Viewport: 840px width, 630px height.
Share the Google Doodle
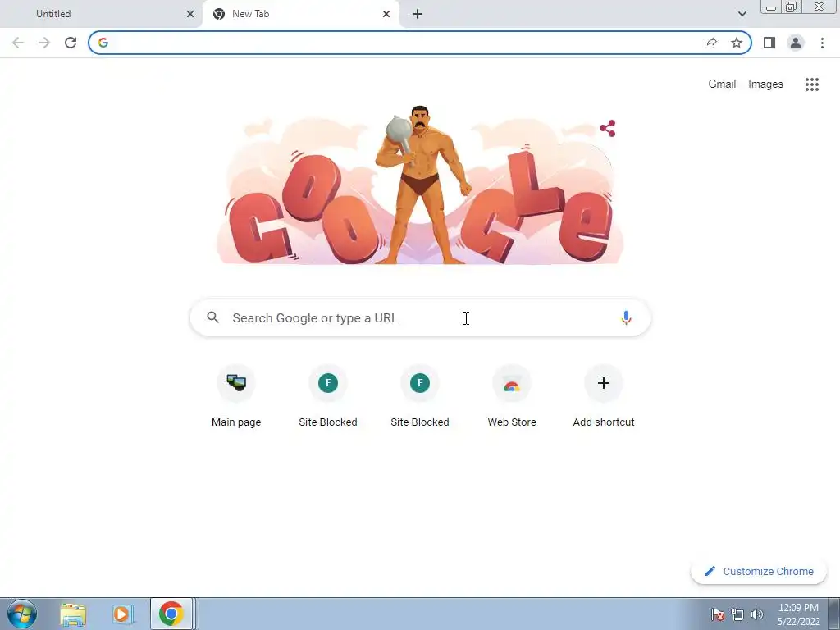point(608,128)
